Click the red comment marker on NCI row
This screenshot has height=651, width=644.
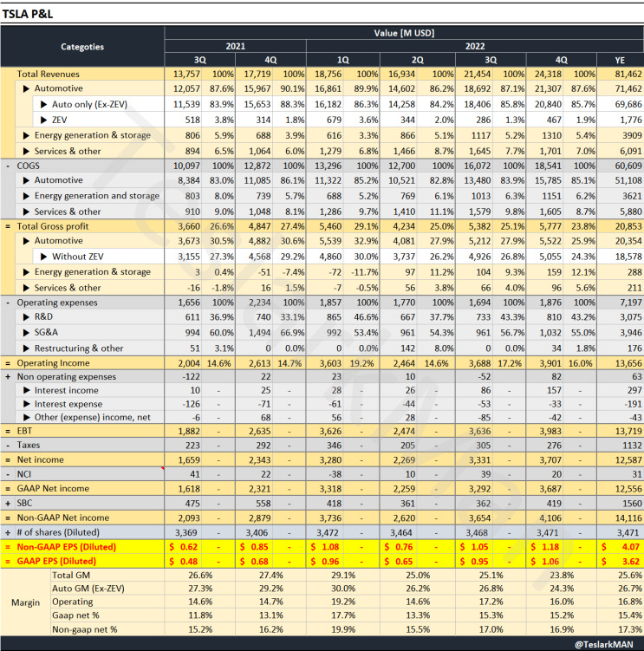[x=161, y=469]
